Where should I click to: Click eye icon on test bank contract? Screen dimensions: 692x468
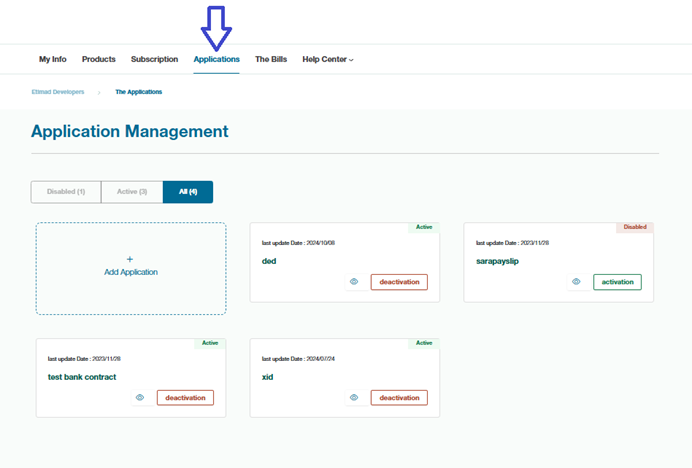tap(140, 398)
